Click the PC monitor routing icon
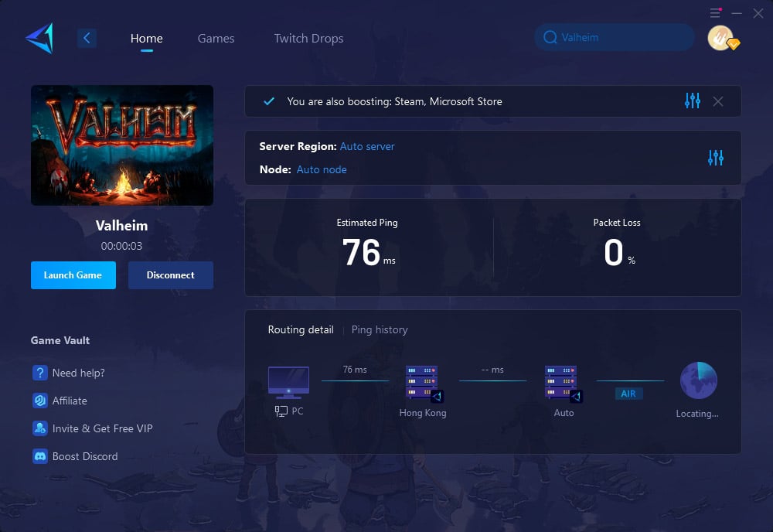Image resolution: width=773 pixels, height=532 pixels. pyautogui.click(x=288, y=383)
